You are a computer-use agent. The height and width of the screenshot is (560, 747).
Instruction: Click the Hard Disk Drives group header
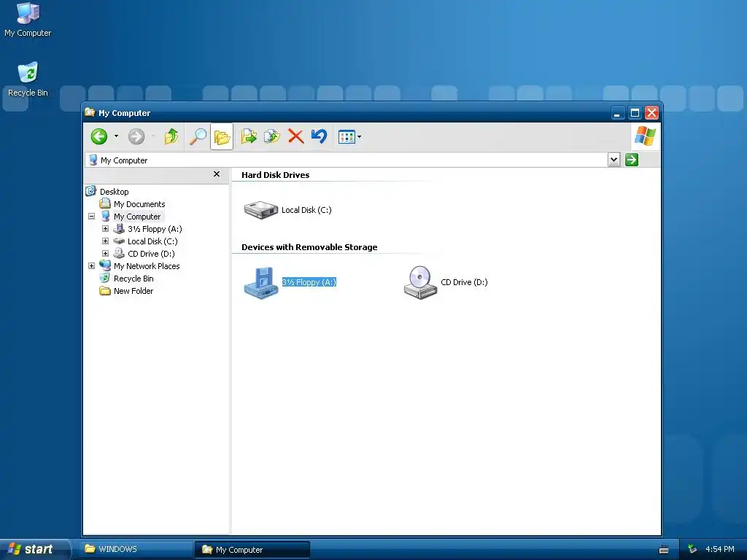coord(275,175)
